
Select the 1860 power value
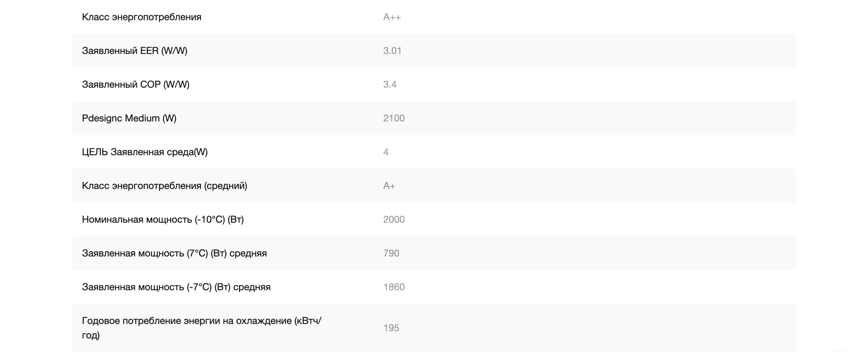tap(394, 287)
